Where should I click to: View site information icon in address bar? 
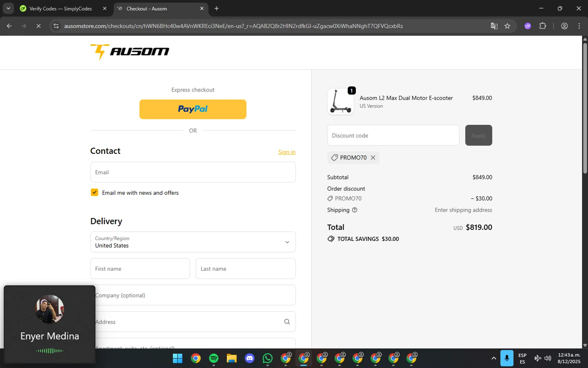pyautogui.click(x=56, y=26)
